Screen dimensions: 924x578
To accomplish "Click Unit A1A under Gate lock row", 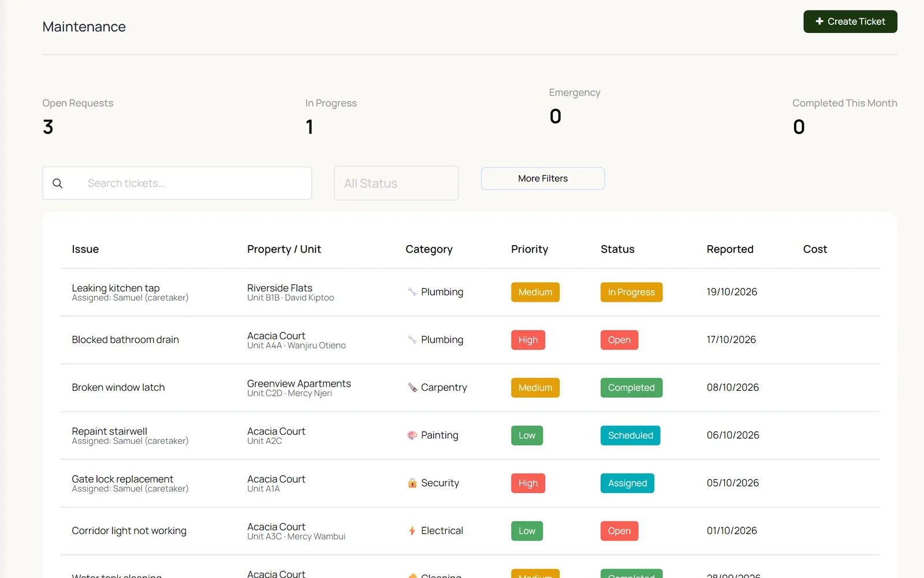I will [263, 489].
